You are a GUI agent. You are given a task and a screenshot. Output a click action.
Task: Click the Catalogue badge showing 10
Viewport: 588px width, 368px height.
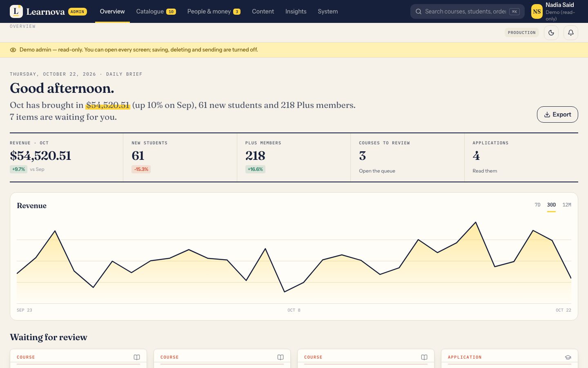coord(171,12)
